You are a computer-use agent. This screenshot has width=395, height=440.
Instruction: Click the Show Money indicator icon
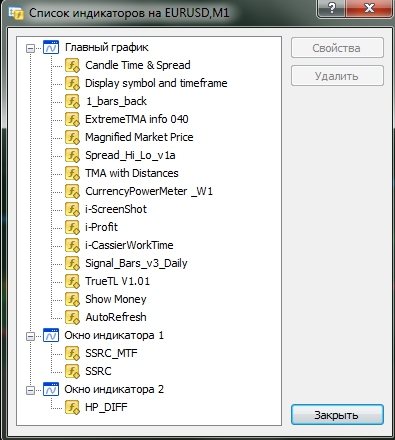coord(72,299)
